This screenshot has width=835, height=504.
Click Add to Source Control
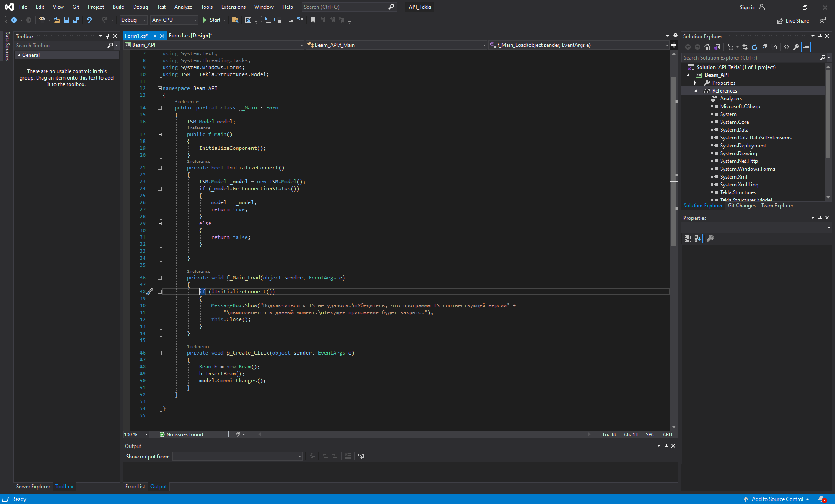[778, 499]
